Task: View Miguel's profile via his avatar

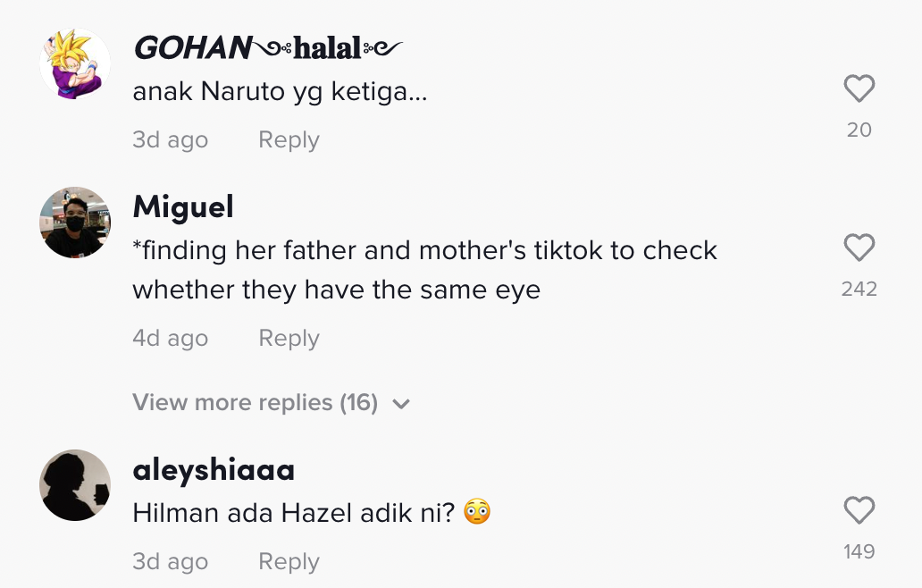Action: tap(75, 223)
